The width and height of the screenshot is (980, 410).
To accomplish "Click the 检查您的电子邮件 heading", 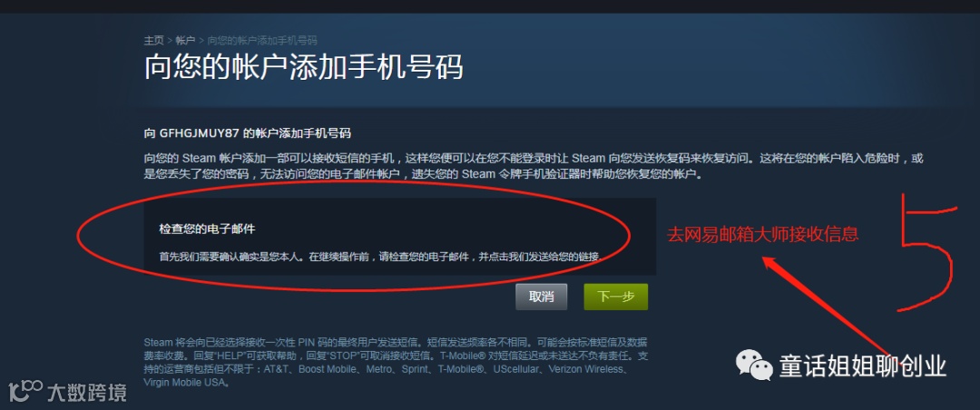I will [207, 229].
